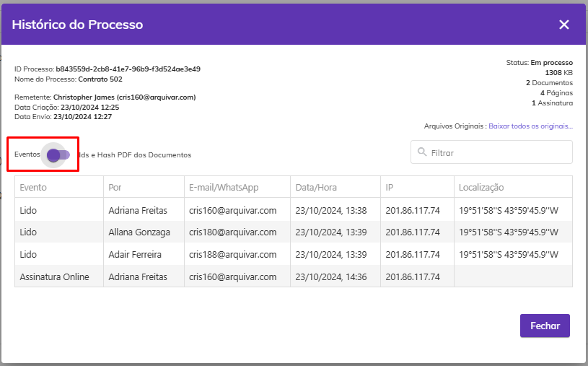
Task: Select the Eventos label beside the switch
Action: [27, 154]
